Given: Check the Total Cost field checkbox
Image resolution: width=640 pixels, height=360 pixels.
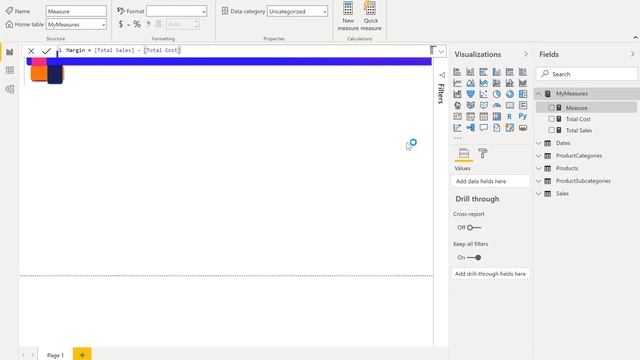Looking at the screenshot, I should click(x=551, y=119).
